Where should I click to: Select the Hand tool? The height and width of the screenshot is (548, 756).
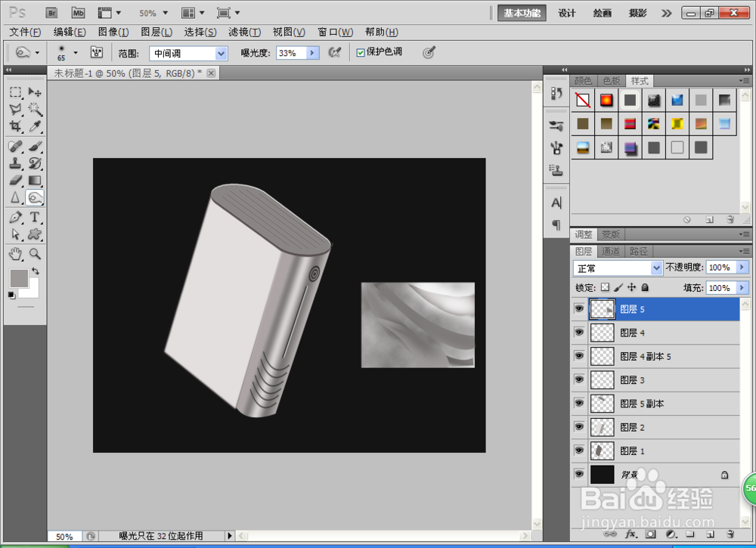click(x=15, y=253)
